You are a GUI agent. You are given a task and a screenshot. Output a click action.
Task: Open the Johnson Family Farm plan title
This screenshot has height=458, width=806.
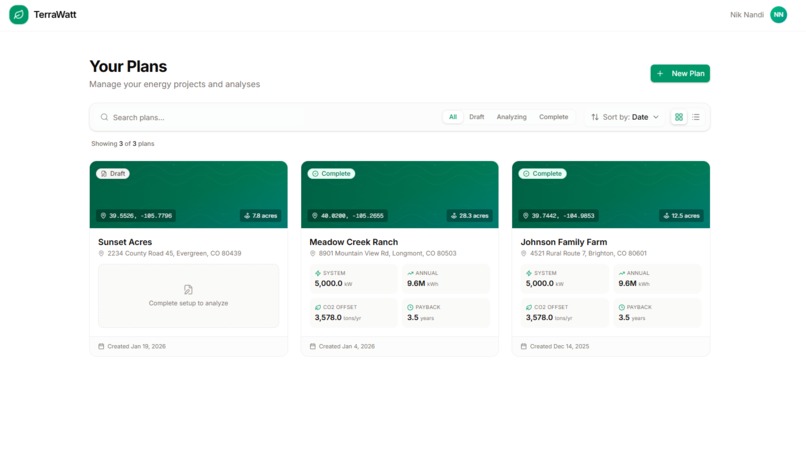coord(564,242)
